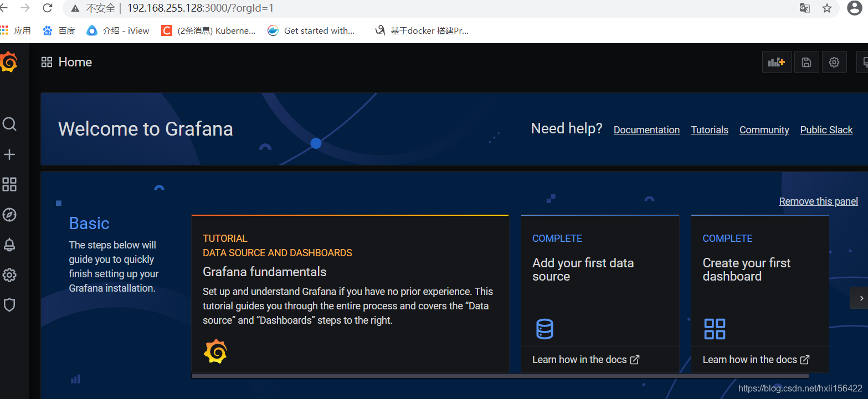Click the Add your first data source heading

[x=583, y=270]
